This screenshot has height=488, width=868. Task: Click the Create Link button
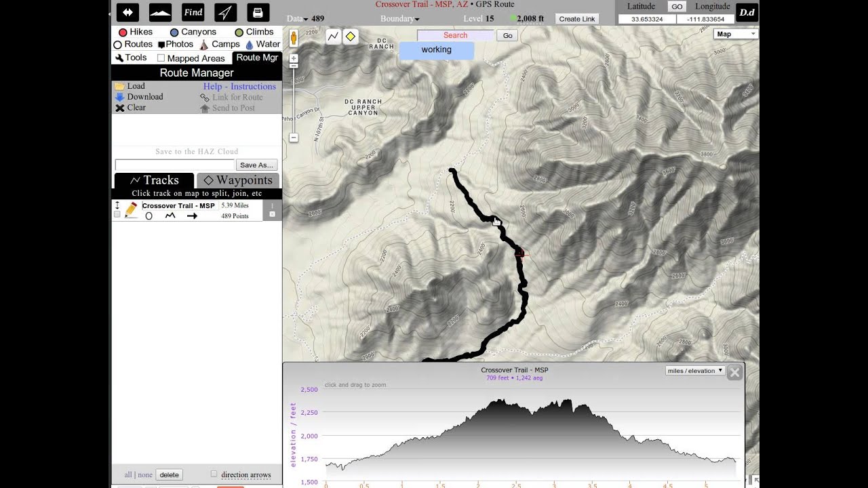click(577, 19)
